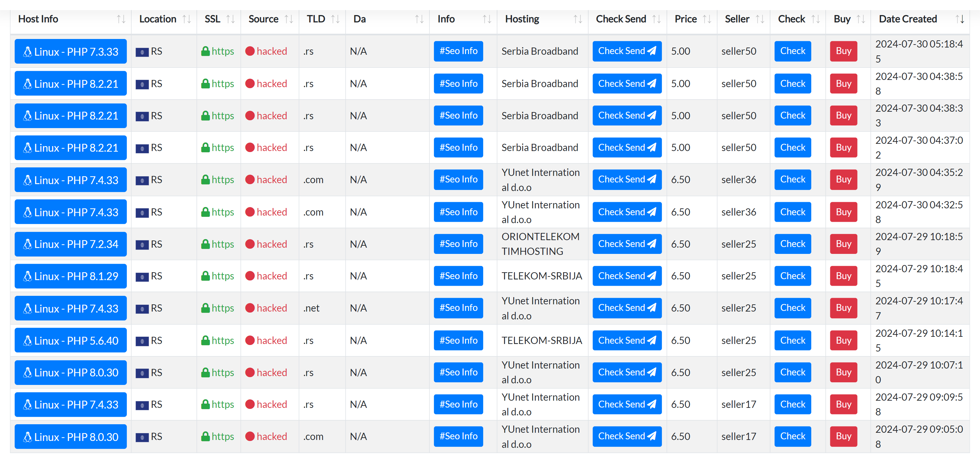Click the red hacked dot in the PHP 5.6.40 row
980x457 pixels.
pos(250,340)
